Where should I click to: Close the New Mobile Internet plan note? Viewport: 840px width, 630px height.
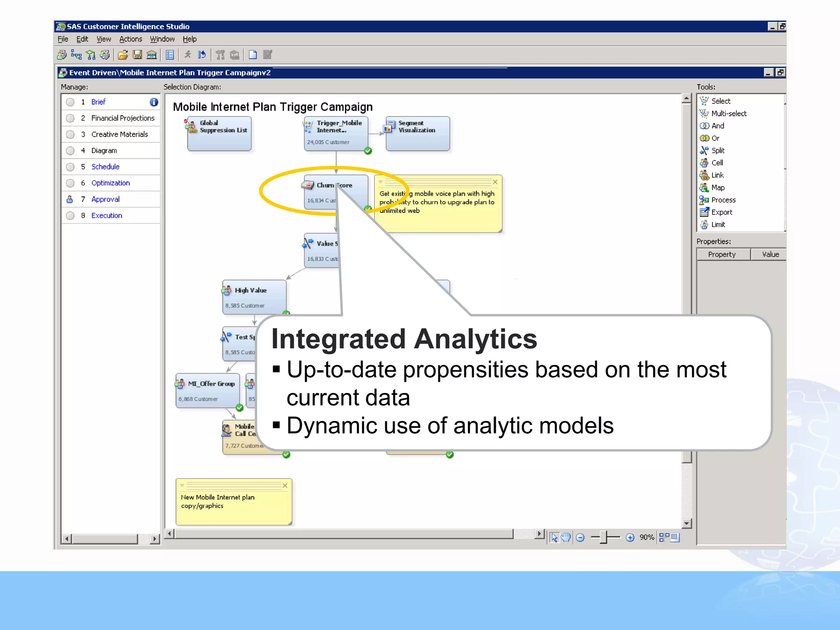point(285,486)
